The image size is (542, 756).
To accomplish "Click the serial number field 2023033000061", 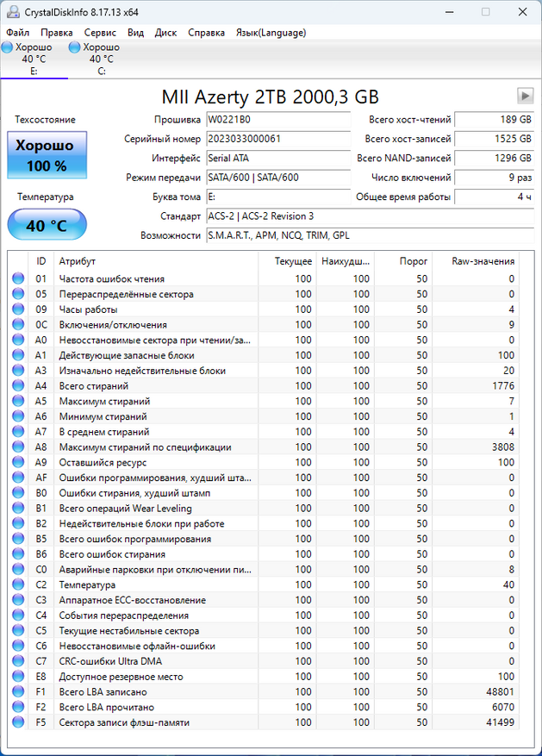I will (278, 139).
